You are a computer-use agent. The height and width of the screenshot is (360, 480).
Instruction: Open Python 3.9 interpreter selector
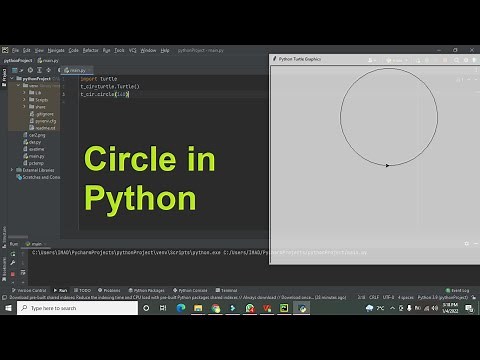point(443,297)
